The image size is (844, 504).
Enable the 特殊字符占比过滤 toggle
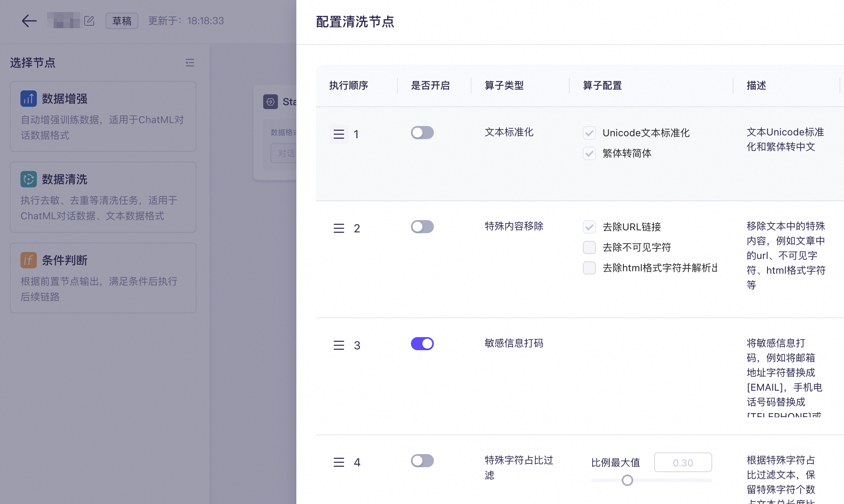tap(422, 461)
